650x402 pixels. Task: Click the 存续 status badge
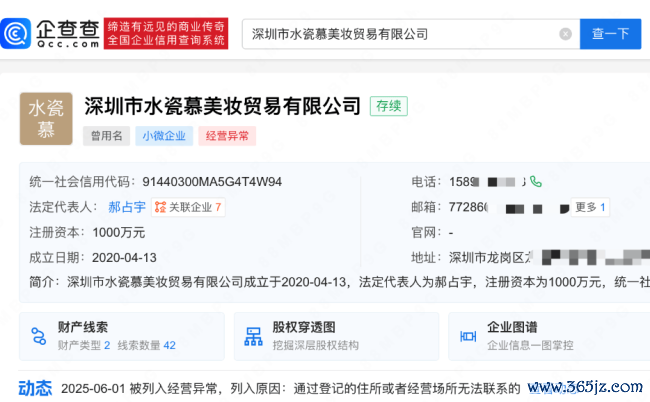coord(388,106)
